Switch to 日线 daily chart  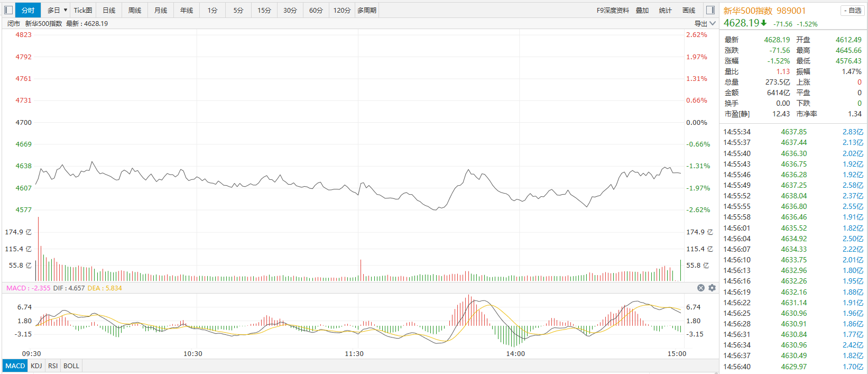(109, 10)
